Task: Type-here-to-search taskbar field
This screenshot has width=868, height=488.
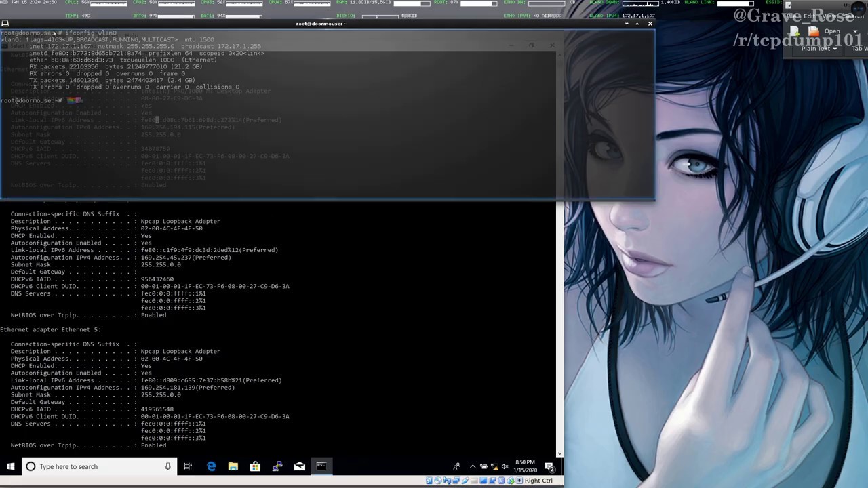Action: [99, 466]
